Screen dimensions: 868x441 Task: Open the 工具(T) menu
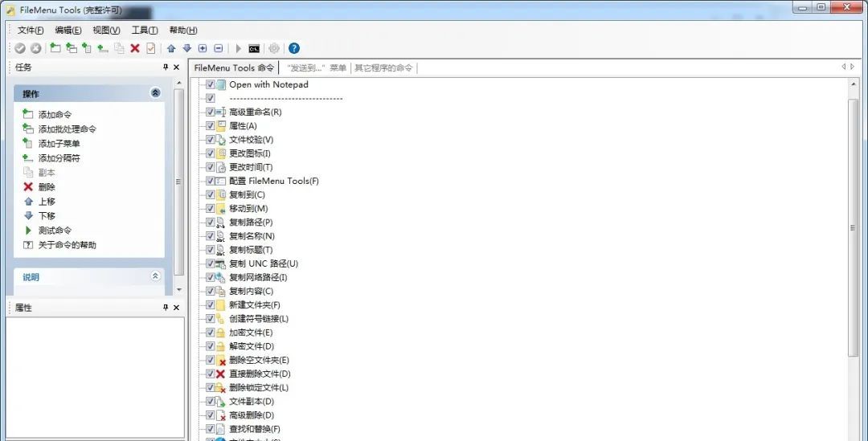(145, 31)
